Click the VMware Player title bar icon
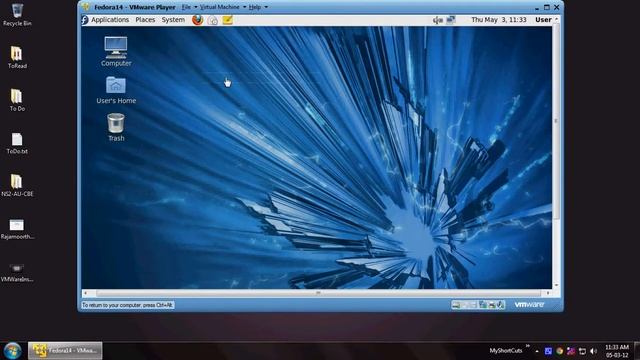Viewport: 640px width, 360px height. (x=86, y=7)
